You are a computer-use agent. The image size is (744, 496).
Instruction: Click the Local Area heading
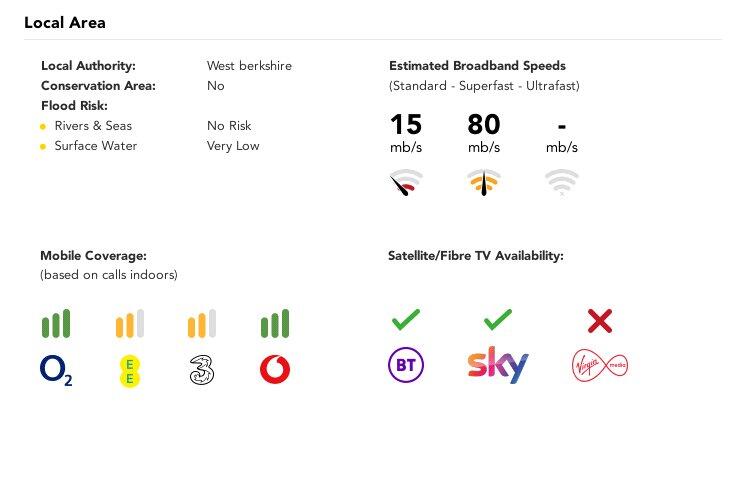click(65, 22)
